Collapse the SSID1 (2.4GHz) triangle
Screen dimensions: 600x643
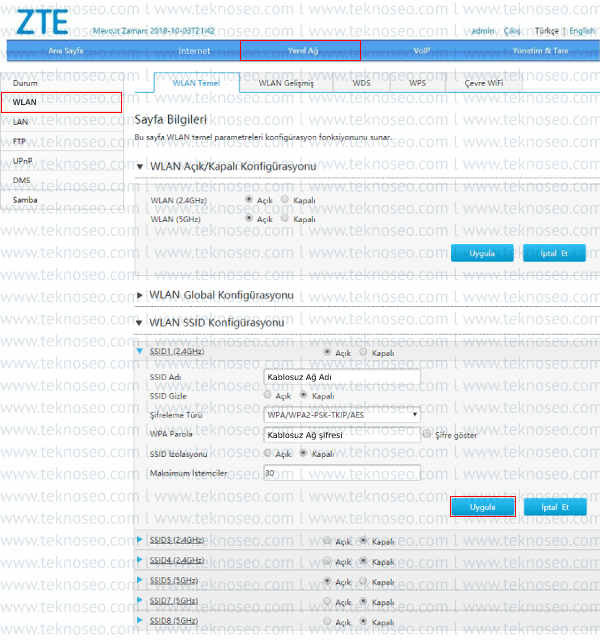coord(140,351)
